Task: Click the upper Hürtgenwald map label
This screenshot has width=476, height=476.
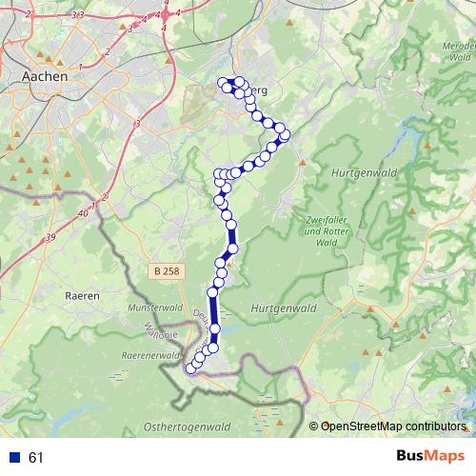Action: coord(364,173)
